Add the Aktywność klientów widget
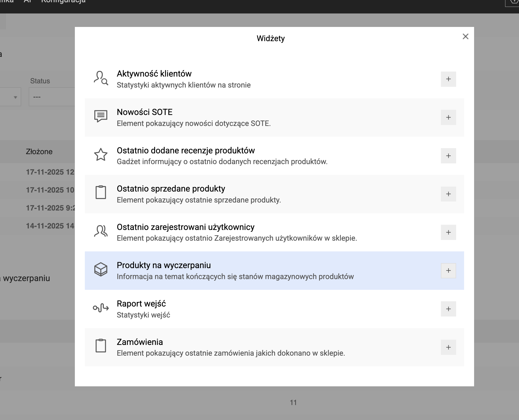This screenshot has width=519, height=420. [448, 79]
